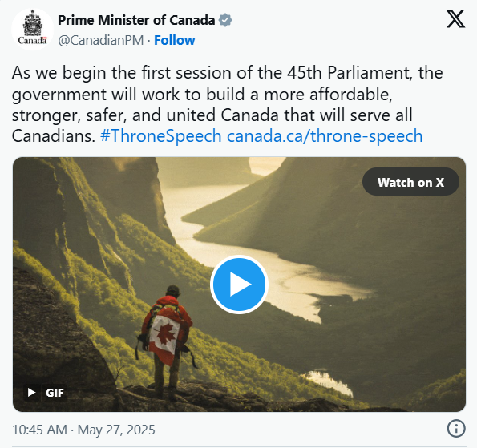
Task: Play the video with blue play button
Action: click(x=239, y=285)
